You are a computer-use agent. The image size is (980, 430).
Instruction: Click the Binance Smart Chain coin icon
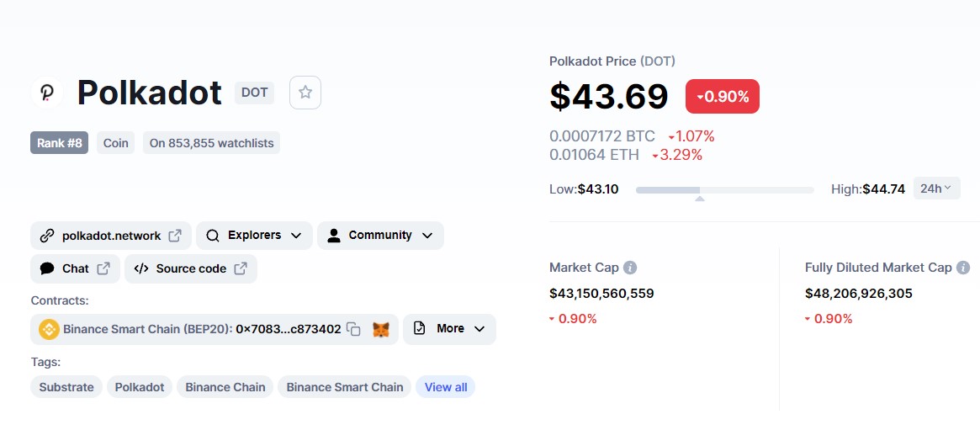(49, 329)
